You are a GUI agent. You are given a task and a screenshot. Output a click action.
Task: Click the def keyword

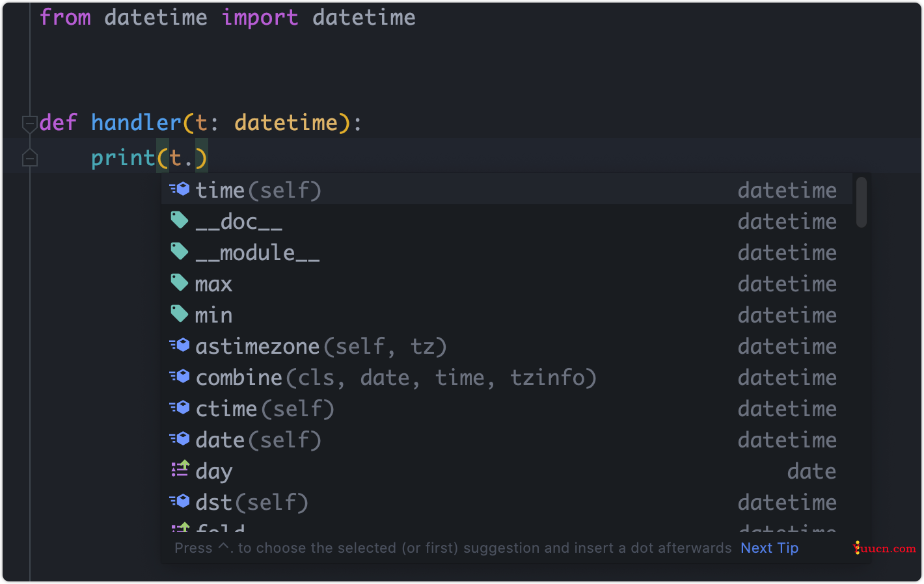point(58,122)
